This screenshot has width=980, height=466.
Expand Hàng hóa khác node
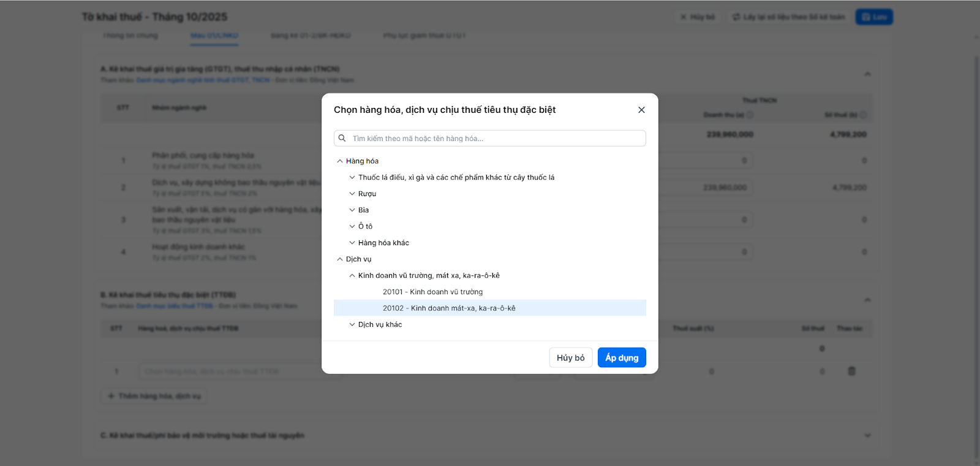coord(352,243)
